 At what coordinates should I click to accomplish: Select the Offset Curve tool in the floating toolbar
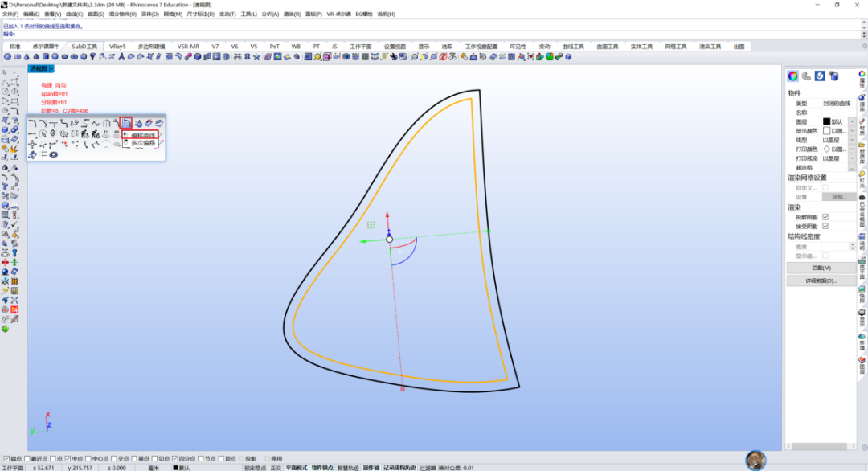pyautogui.click(x=126, y=123)
